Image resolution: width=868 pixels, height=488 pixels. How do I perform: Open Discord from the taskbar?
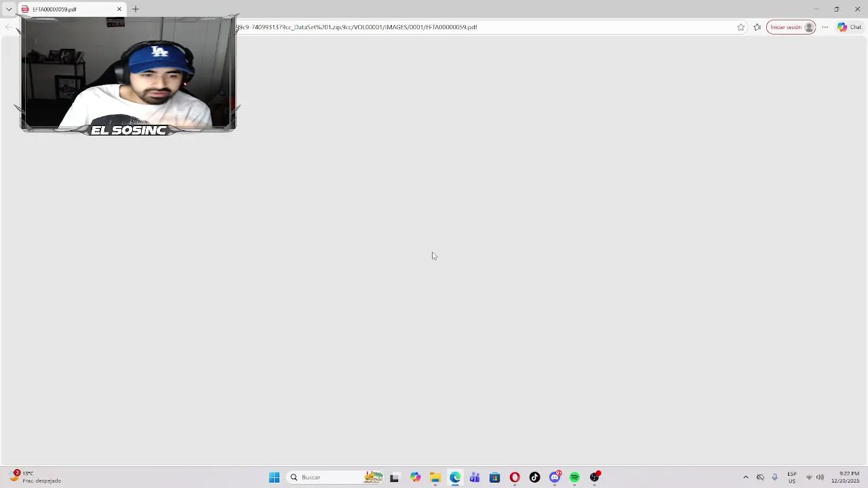click(x=555, y=477)
